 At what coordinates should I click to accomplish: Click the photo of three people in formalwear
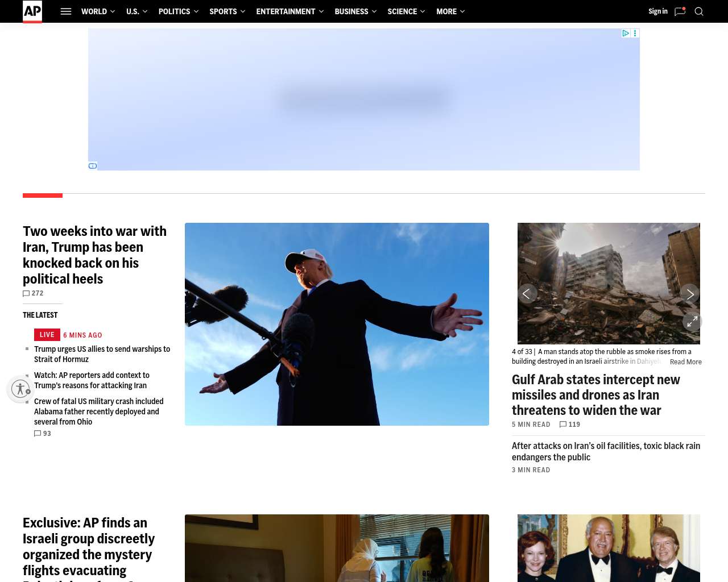[609, 548]
